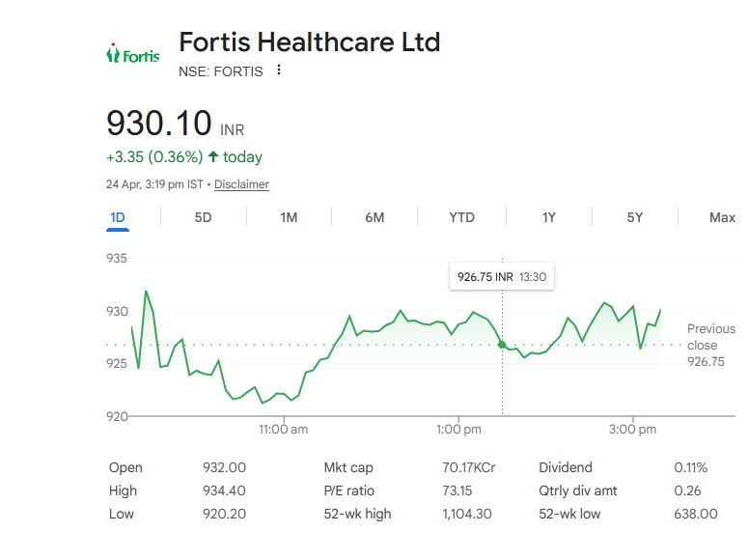
Task: Click the 13:30 data point marker
Action: point(502,345)
